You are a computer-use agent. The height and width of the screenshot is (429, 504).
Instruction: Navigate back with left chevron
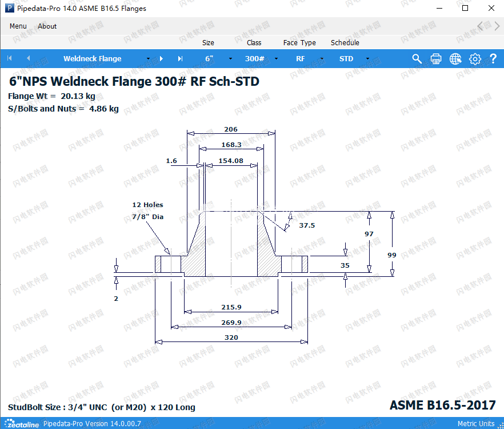tap(480, 26)
